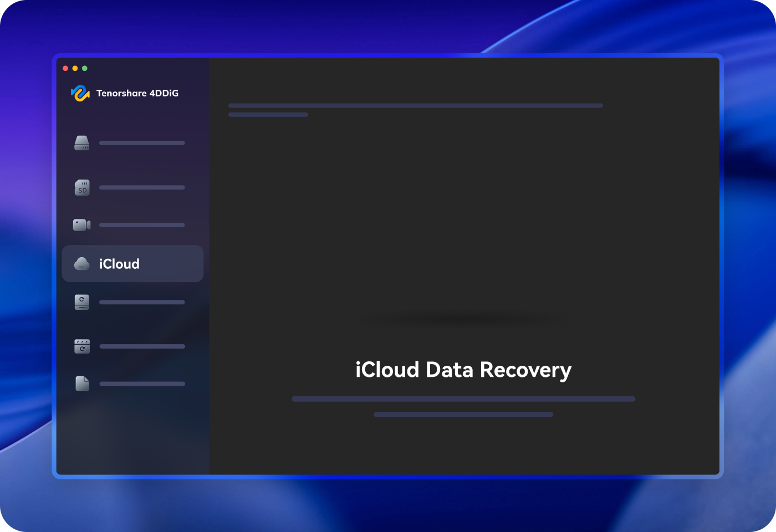This screenshot has width=776, height=532.
Task: Select the document file icon in sidebar
Action: pos(82,383)
